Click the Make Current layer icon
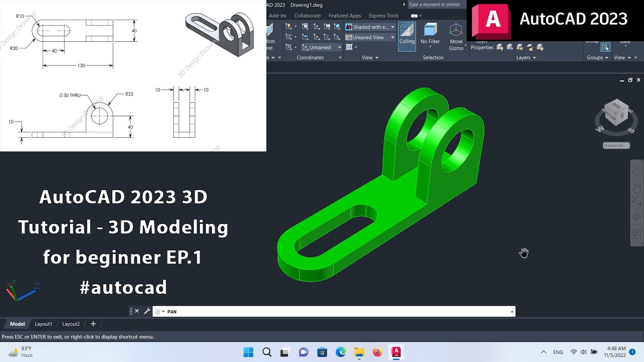This screenshot has height=362, width=644. [510, 47]
